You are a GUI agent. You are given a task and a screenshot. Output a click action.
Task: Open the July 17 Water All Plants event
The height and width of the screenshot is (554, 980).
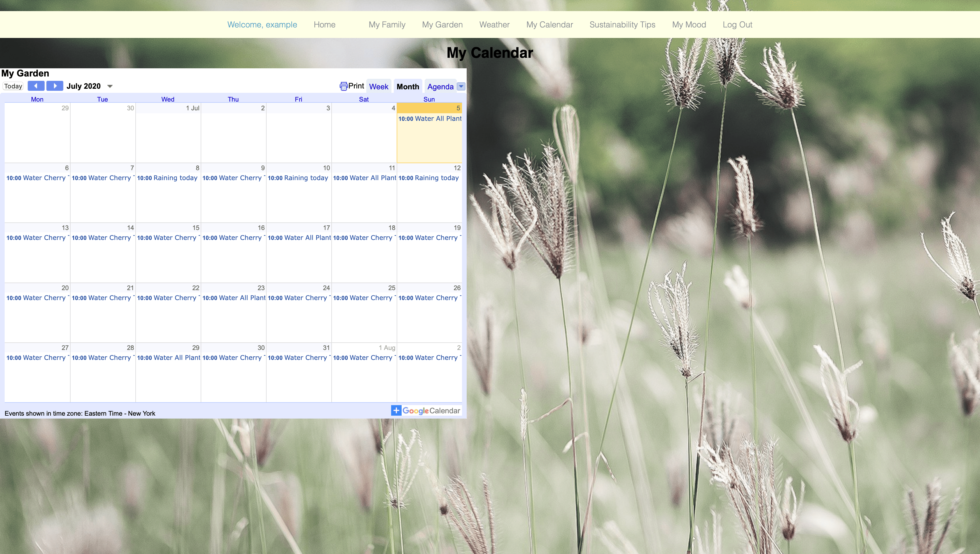click(299, 238)
